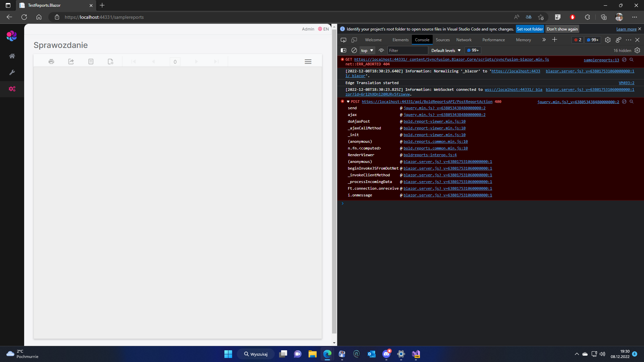Image resolution: width=644 pixels, height=362 pixels.
Task: Switch to the Network tab
Action: (x=464, y=40)
